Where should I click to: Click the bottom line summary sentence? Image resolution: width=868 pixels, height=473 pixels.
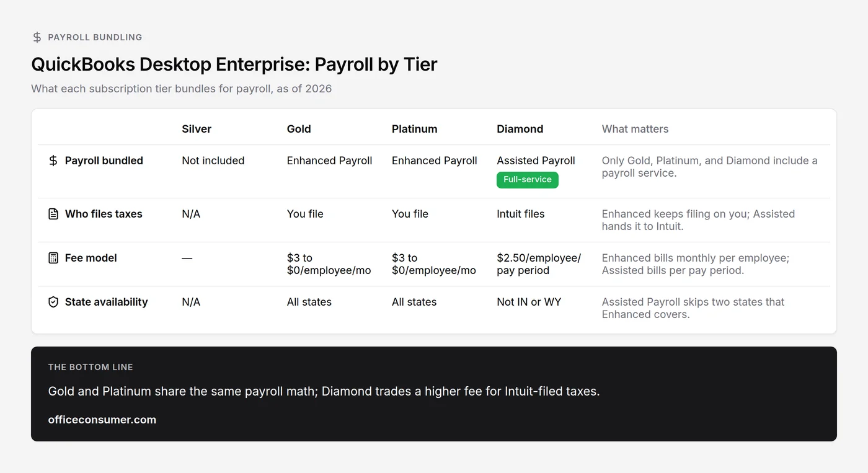[324, 391]
